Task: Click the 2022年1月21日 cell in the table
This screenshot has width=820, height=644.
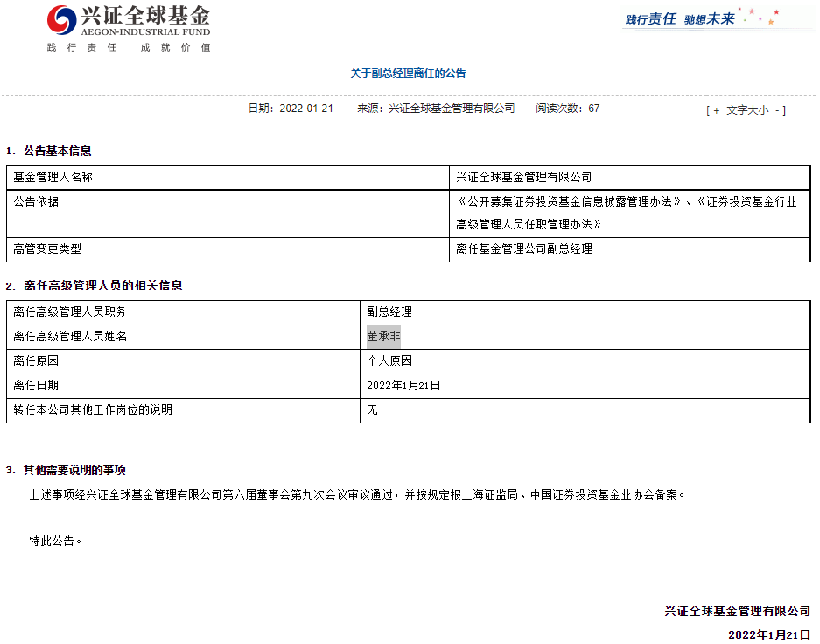Action: [585, 386]
